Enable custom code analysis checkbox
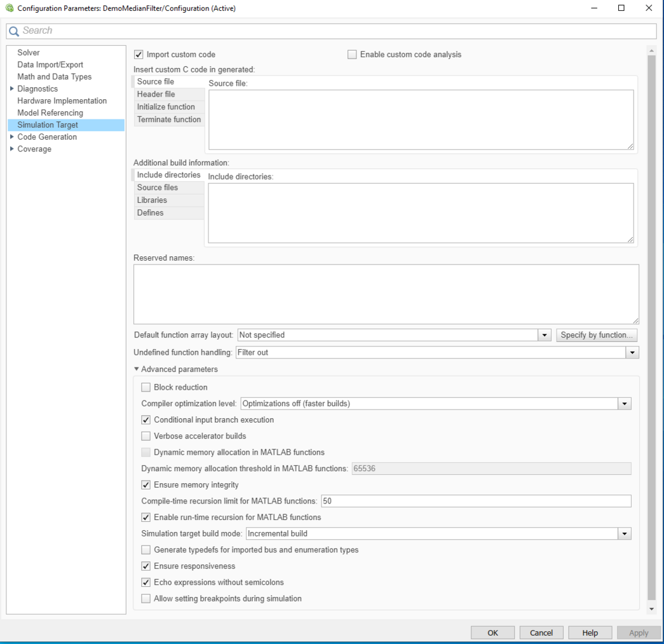 coord(352,55)
